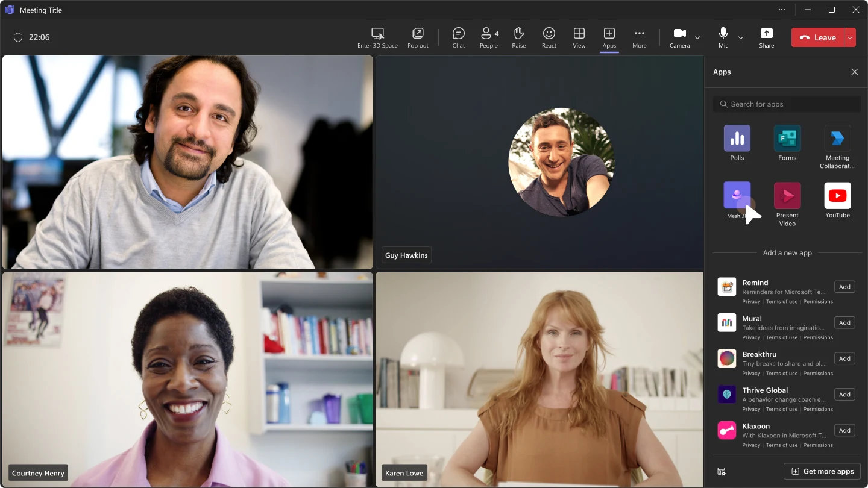Expand the Mic options dropdown arrow

point(741,37)
